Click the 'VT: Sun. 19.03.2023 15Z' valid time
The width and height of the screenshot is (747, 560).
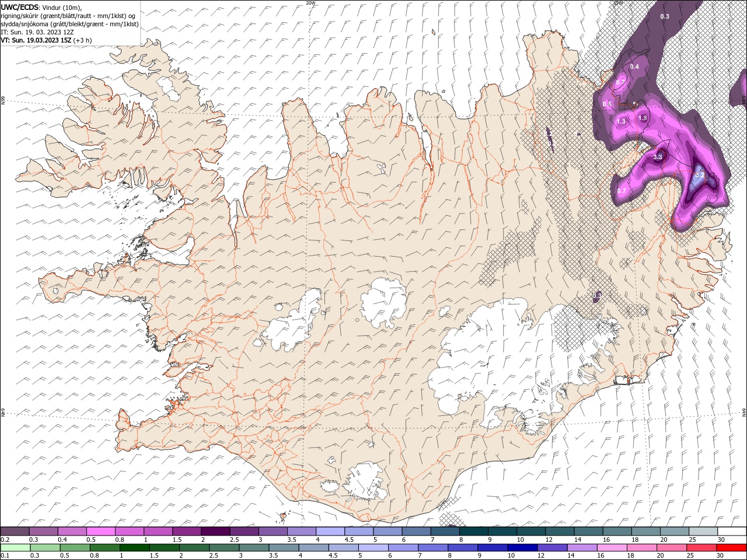(x=36, y=40)
